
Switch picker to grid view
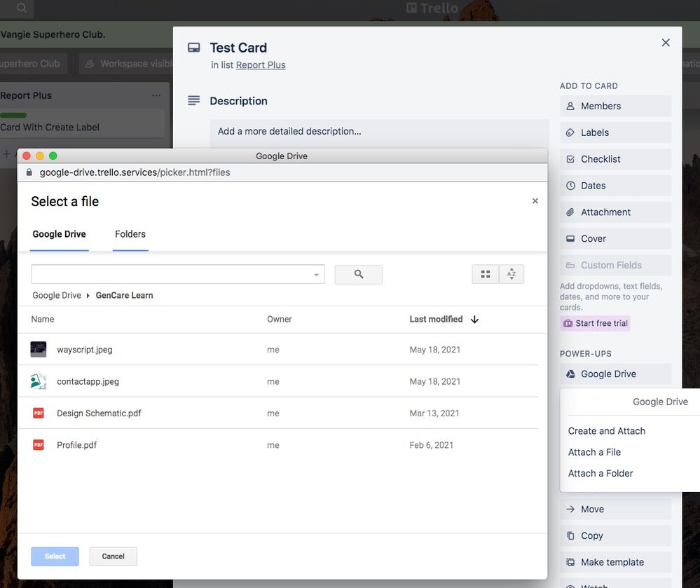point(486,274)
